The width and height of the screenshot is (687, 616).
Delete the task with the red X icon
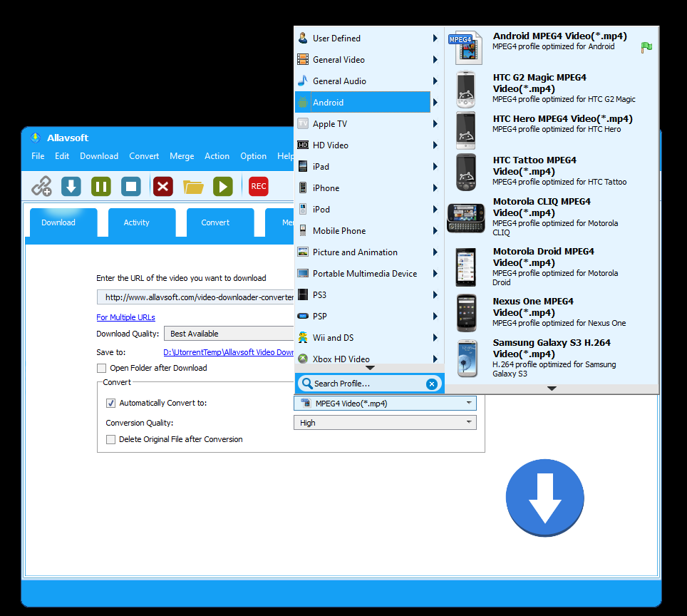coord(163,186)
